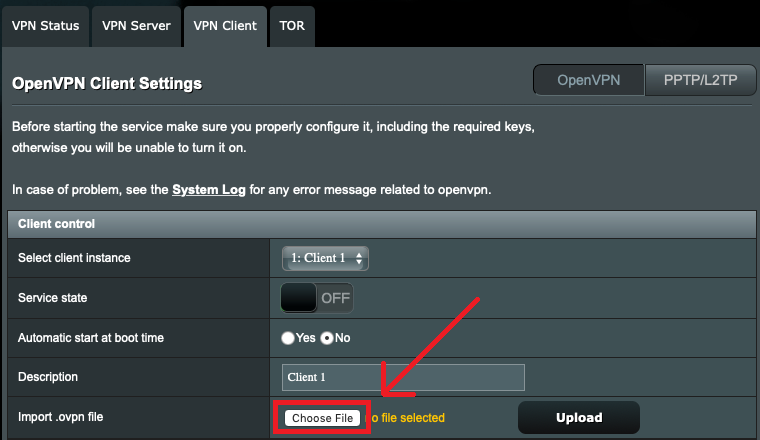Click the 'Service state' row label
This screenshot has width=760, height=440.
tap(52, 298)
